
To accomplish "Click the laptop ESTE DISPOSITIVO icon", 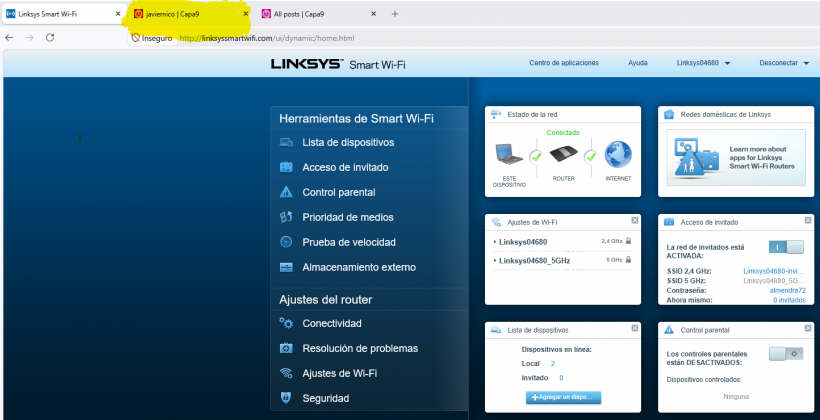I will pyautogui.click(x=509, y=154).
